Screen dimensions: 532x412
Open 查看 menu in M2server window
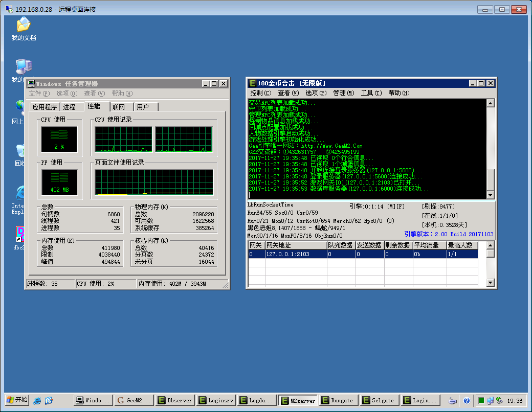tap(289, 93)
